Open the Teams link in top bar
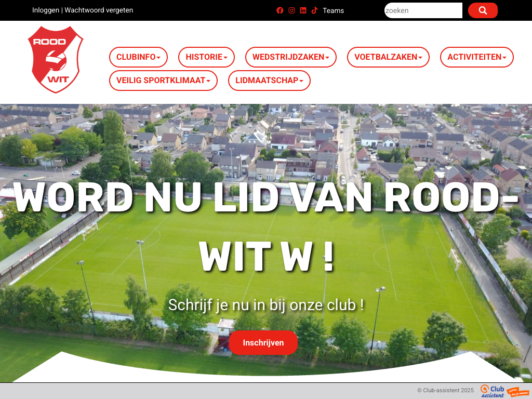 (x=333, y=10)
